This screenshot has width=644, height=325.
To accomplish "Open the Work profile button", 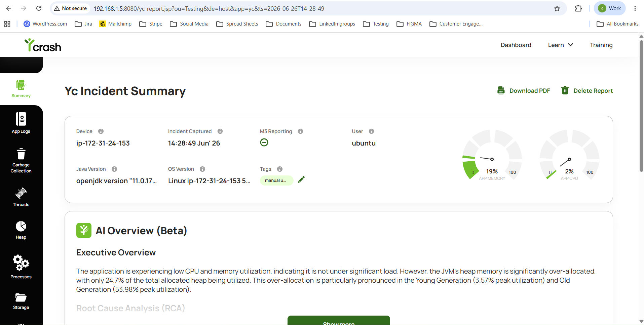I will (610, 8).
